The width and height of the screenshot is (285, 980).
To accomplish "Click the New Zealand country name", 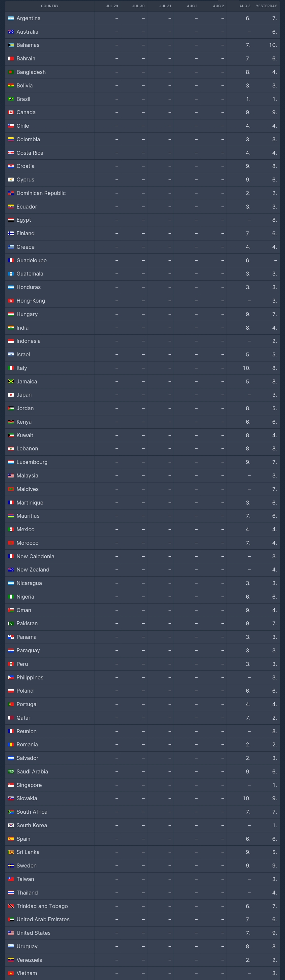I will point(33,570).
